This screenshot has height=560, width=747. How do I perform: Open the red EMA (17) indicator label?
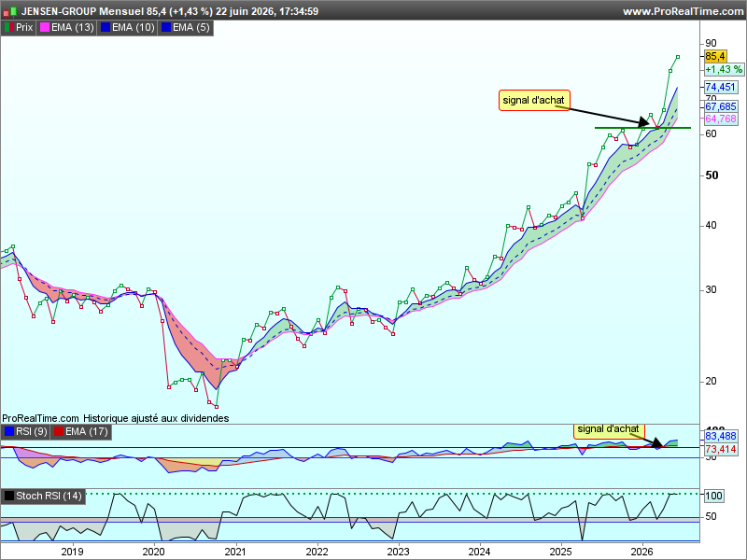[x=86, y=431]
